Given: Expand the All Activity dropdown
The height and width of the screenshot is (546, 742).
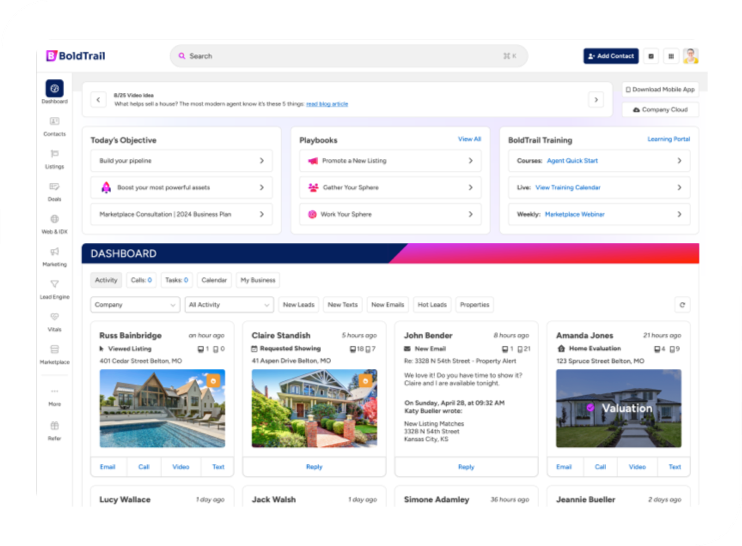Looking at the screenshot, I should pyautogui.click(x=229, y=305).
